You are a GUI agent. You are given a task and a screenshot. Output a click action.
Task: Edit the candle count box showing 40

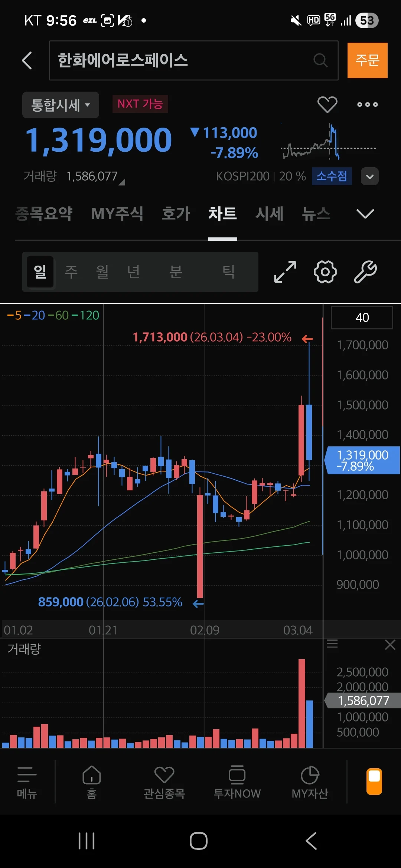click(x=362, y=318)
